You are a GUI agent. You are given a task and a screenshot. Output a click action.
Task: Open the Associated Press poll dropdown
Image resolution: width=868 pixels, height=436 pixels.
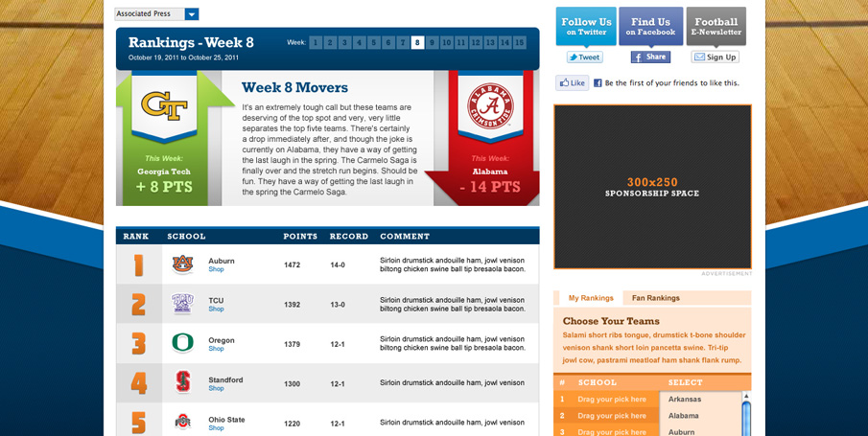click(x=156, y=13)
